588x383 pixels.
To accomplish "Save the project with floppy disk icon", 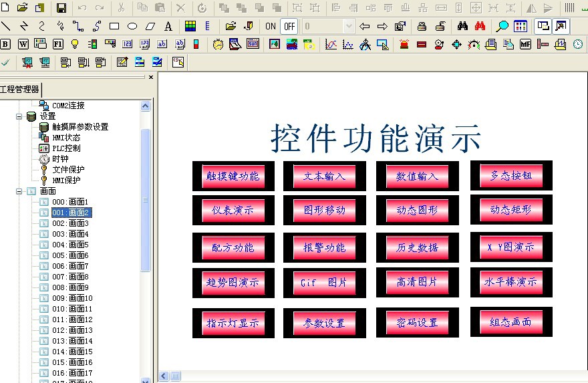I will pyautogui.click(x=61, y=8).
